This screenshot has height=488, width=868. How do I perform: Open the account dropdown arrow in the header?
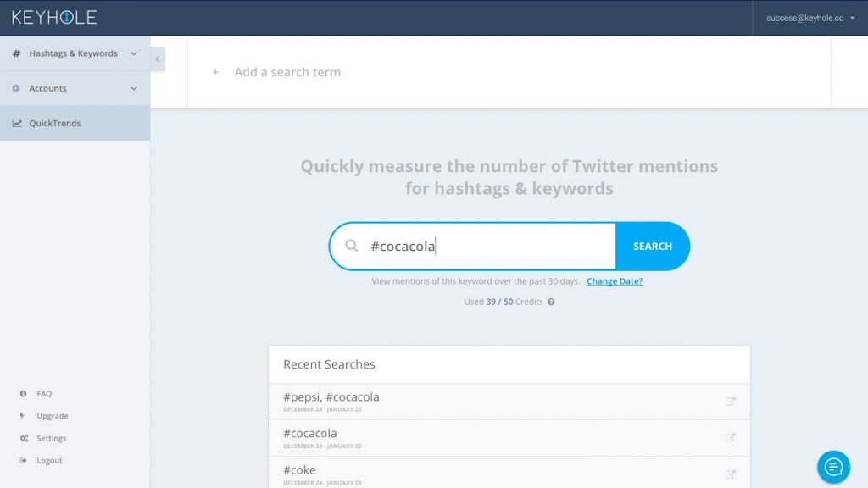click(853, 18)
